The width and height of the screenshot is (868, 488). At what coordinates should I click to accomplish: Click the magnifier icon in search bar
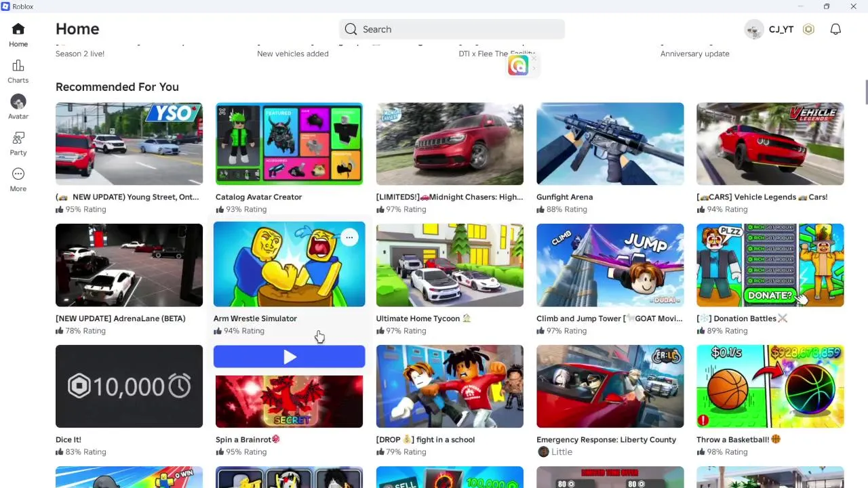click(351, 29)
